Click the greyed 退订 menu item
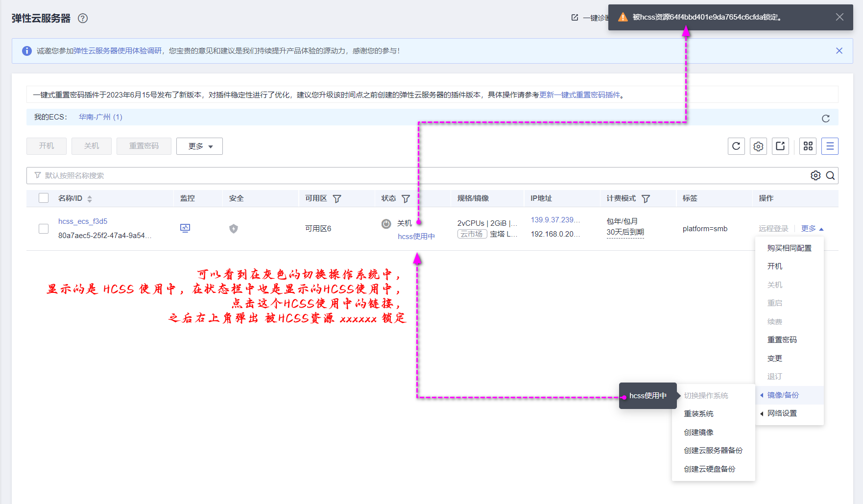 pos(790,377)
